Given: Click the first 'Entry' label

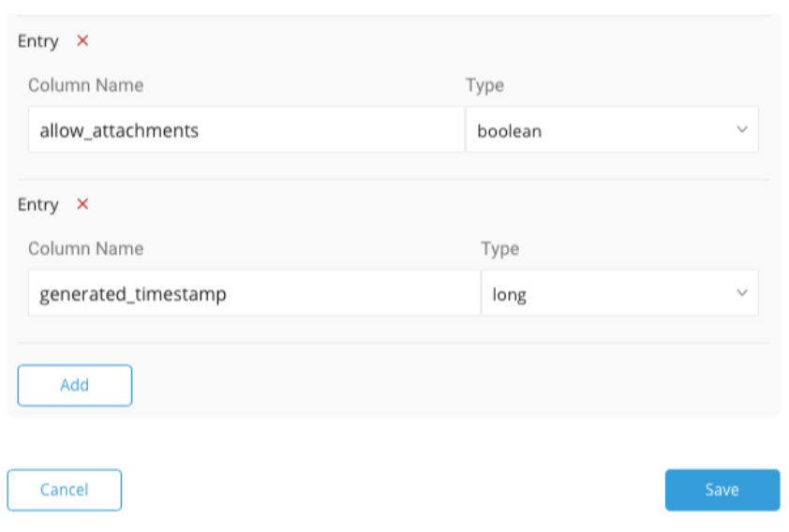Looking at the screenshot, I should pos(38,41).
